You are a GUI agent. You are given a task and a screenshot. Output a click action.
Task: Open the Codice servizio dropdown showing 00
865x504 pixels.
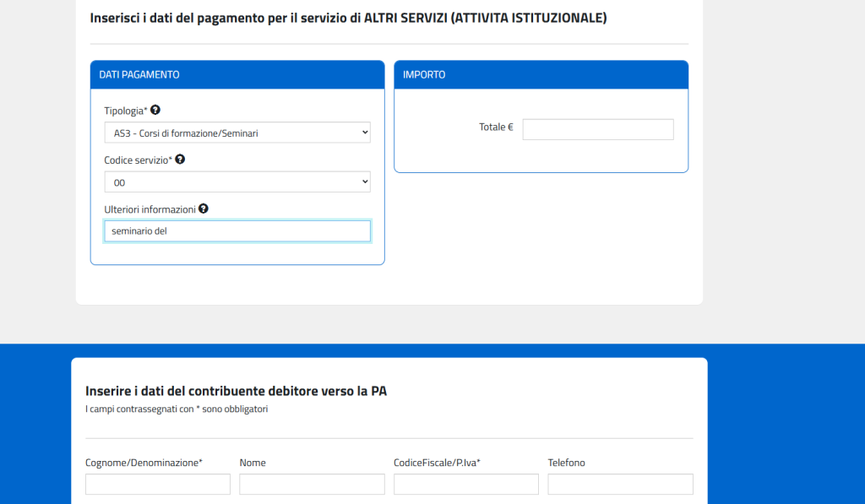[237, 182]
